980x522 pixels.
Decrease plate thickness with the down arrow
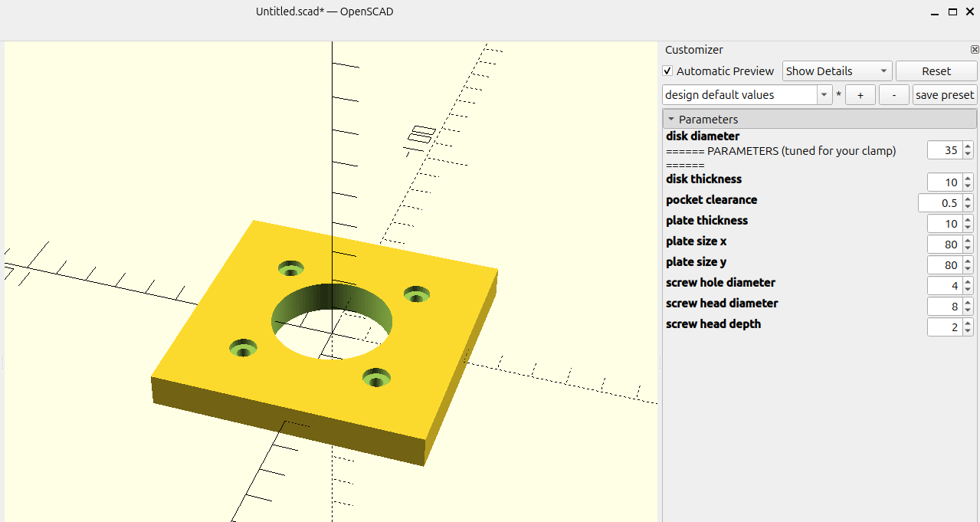pos(968,228)
